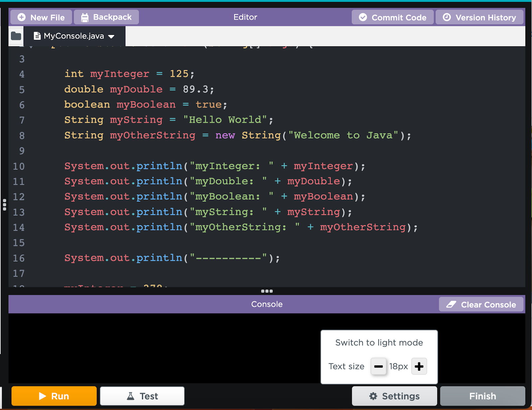Screen dimensions: 532x410
Task: Collapse the code fold arrow near line 2
Action: [31, 47]
